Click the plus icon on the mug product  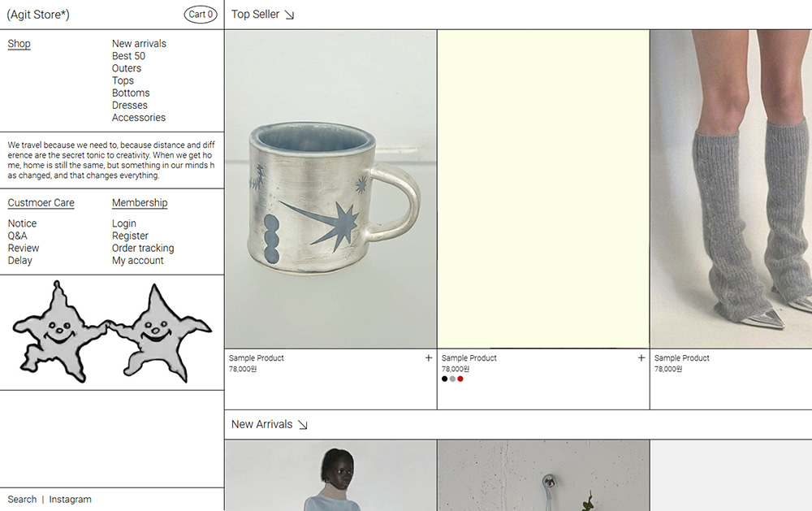tap(428, 357)
